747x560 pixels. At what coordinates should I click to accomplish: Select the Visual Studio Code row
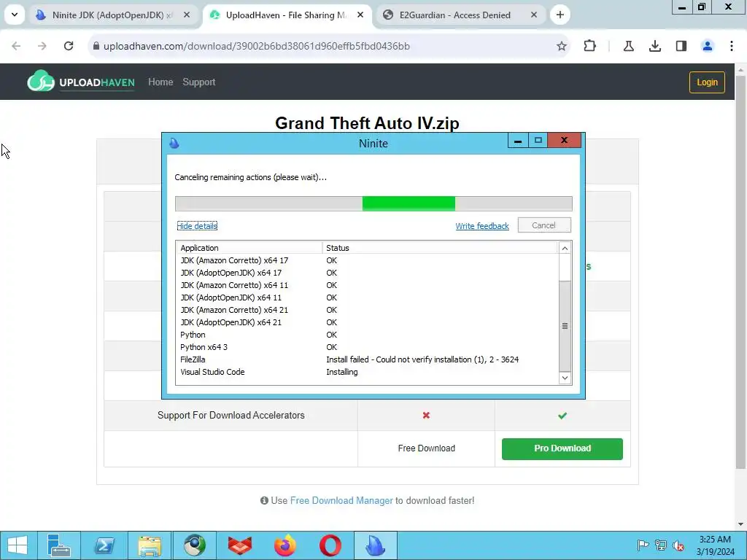367,372
